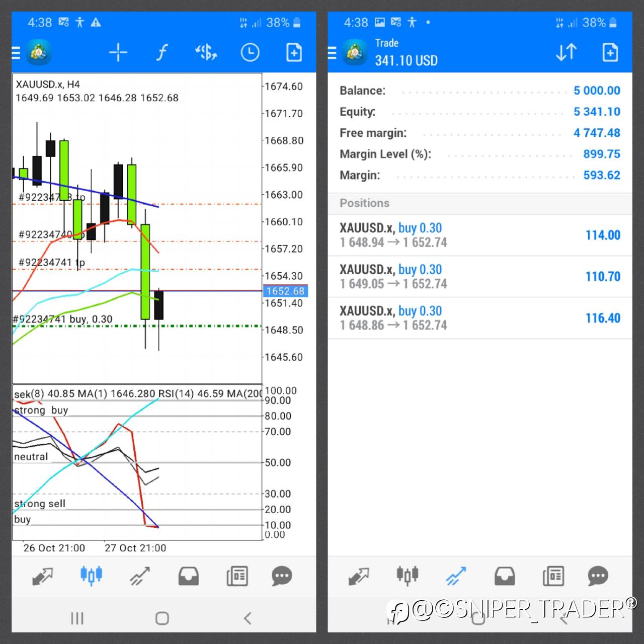644x644 pixels.
Task: Open History inbox tab in left bottom bar
Action: click(x=189, y=576)
